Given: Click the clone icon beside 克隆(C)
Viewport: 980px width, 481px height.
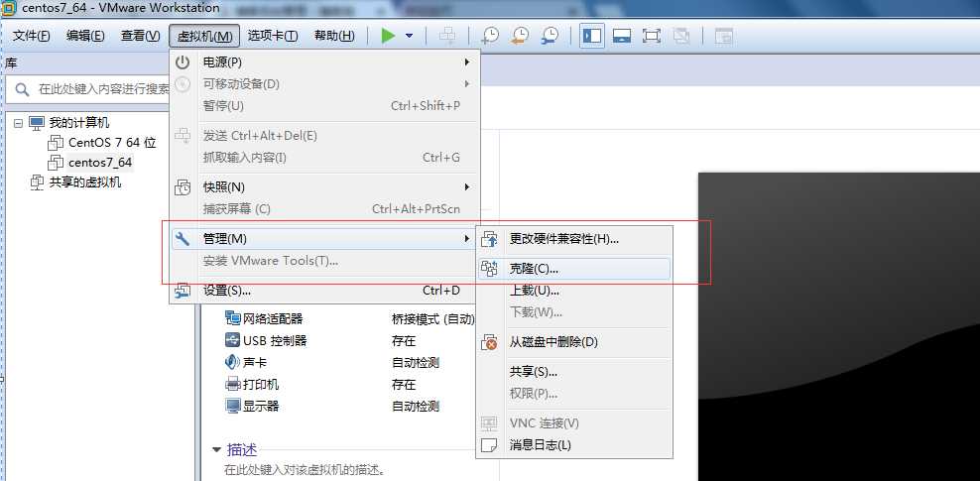Looking at the screenshot, I should [489, 269].
